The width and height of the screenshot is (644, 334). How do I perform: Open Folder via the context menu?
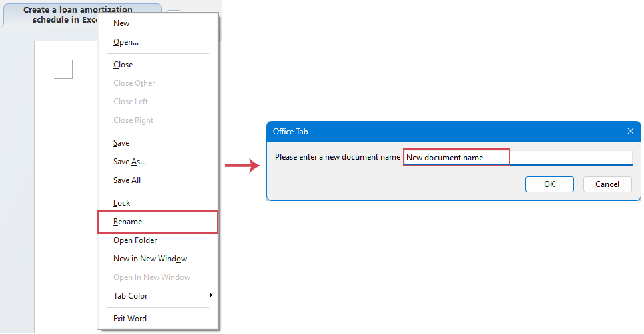pyautogui.click(x=135, y=240)
